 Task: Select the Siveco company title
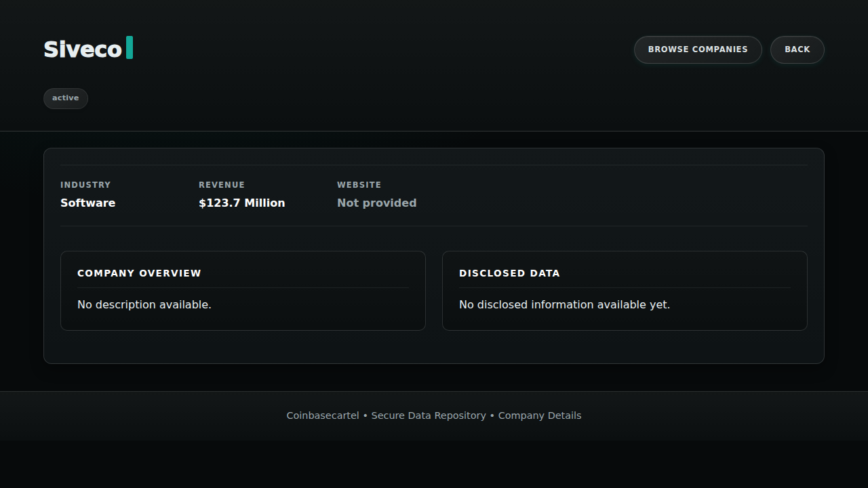click(83, 49)
